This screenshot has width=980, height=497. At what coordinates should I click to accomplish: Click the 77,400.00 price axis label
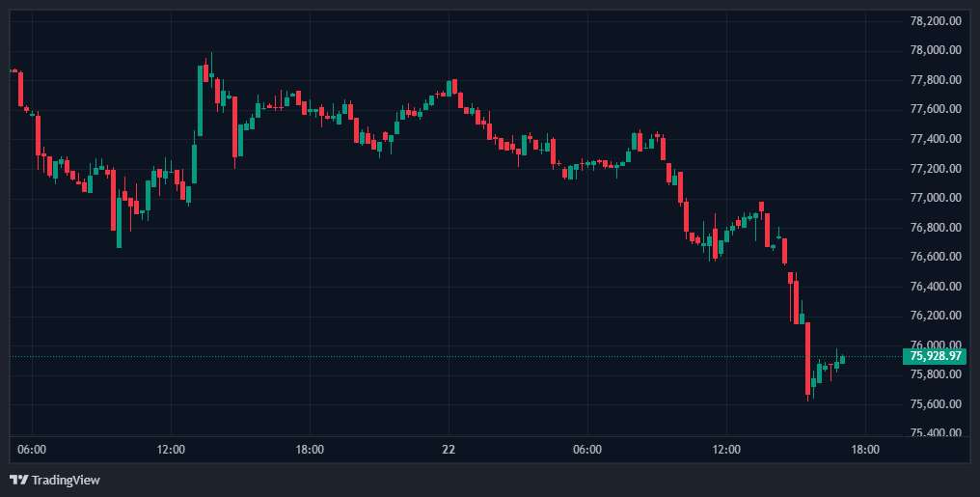pos(936,139)
